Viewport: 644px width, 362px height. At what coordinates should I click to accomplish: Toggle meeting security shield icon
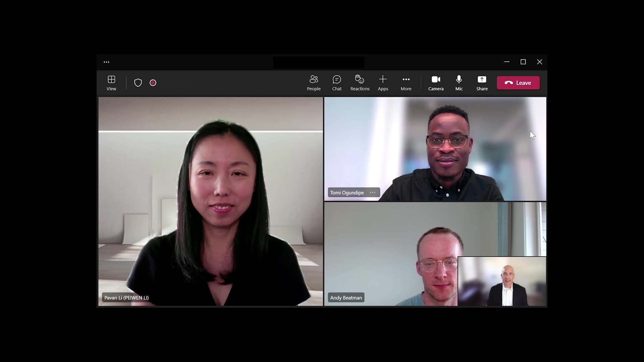click(138, 83)
